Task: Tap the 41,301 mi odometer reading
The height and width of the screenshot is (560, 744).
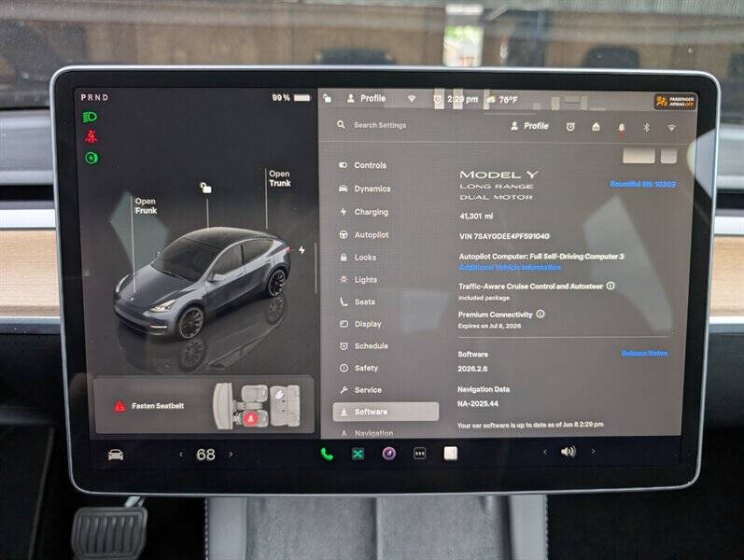Action: click(476, 216)
